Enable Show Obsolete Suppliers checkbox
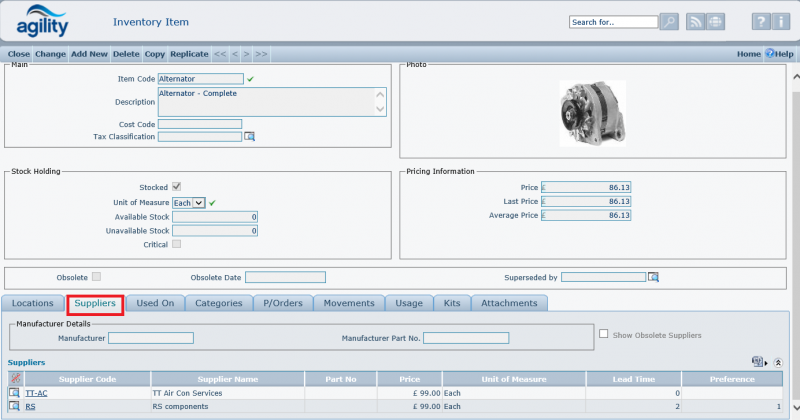Image resolution: width=800 pixels, height=420 pixels. [603, 334]
